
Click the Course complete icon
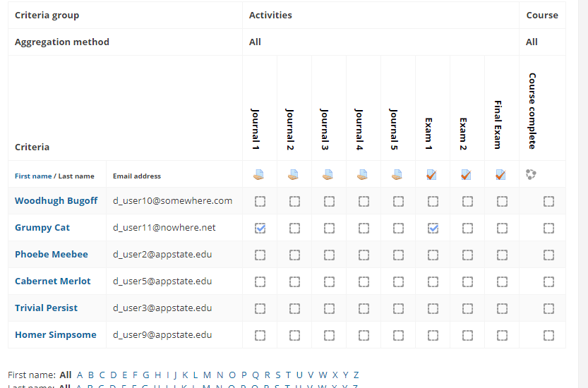coord(531,174)
